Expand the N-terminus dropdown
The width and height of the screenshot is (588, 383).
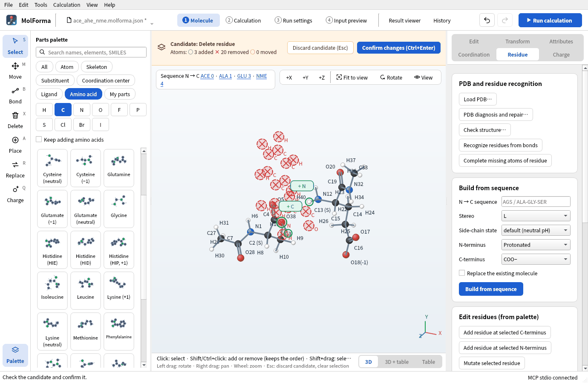point(536,245)
